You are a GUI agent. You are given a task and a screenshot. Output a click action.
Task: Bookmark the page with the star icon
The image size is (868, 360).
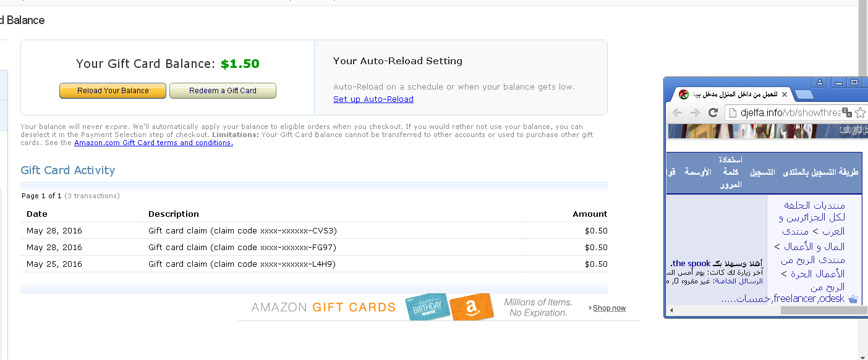[861, 113]
